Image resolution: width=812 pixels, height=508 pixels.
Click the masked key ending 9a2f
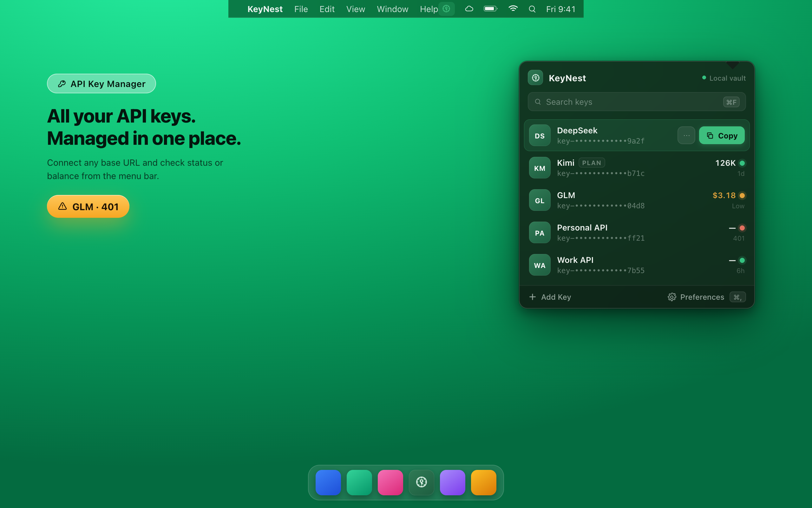point(601,141)
